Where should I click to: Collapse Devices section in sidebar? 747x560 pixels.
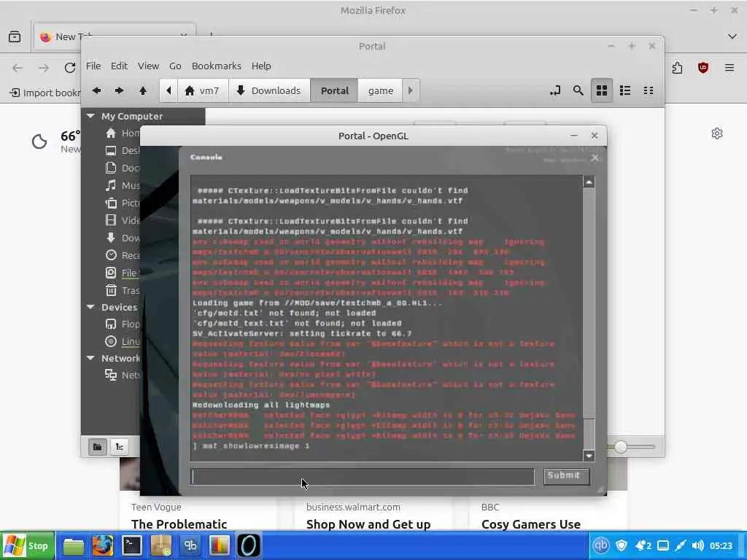tap(90, 307)
